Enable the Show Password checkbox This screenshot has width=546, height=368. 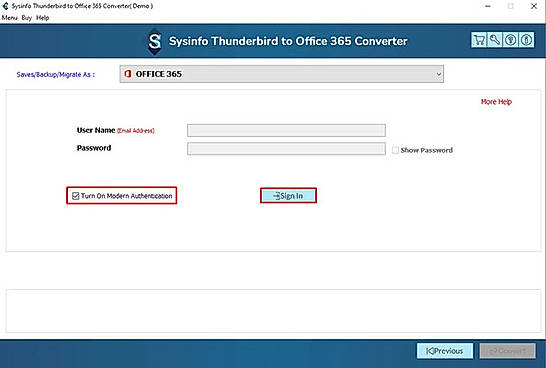pyautogui.click(x=395, y=150)
